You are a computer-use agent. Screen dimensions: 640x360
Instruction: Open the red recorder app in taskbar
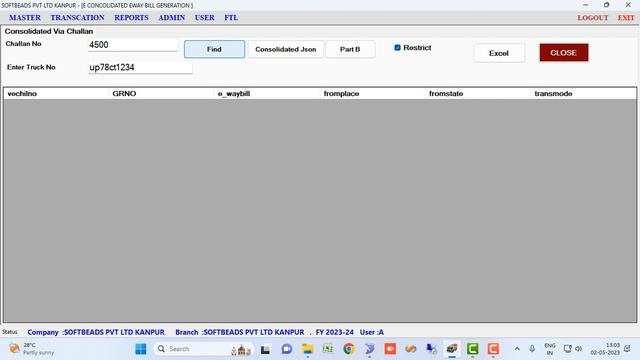click(390, 349)
